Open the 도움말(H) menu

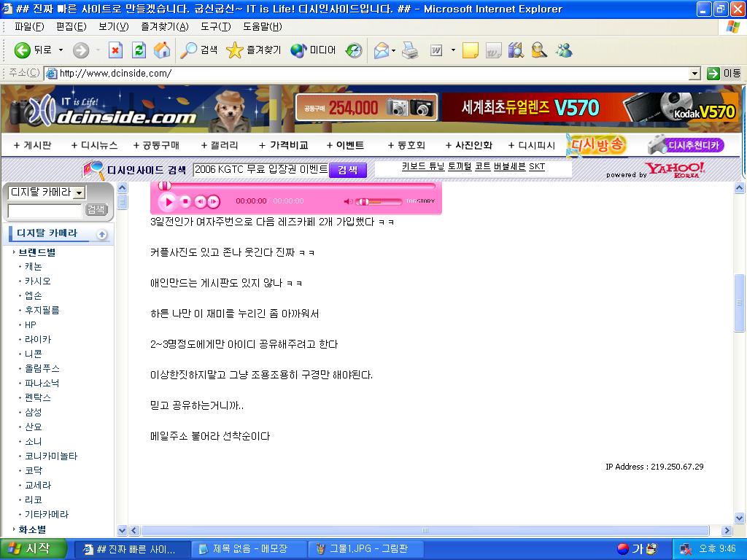(x=263, y=27)
